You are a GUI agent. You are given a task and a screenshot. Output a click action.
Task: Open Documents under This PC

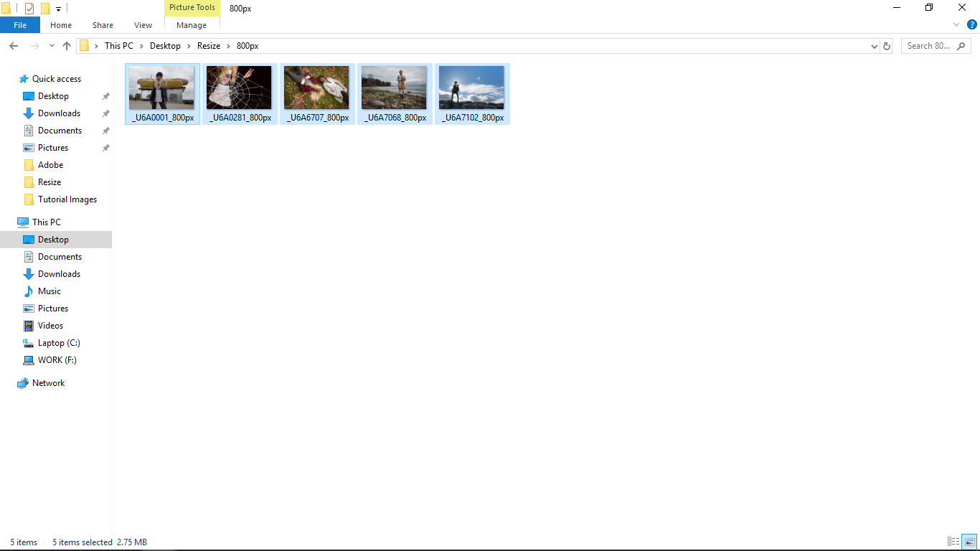tap(60, 257)
